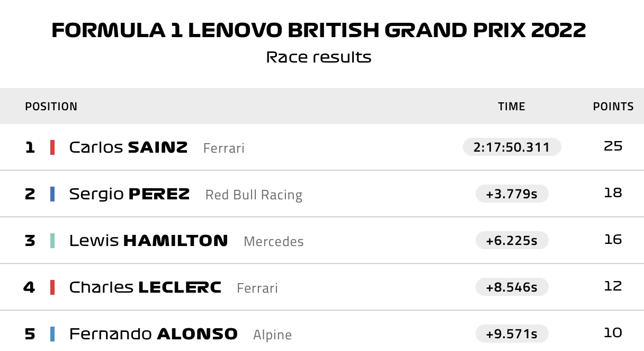Click the +9.571s gap badge
The width and height of the screenshot is (644, 351).
(x=512, y=334)
